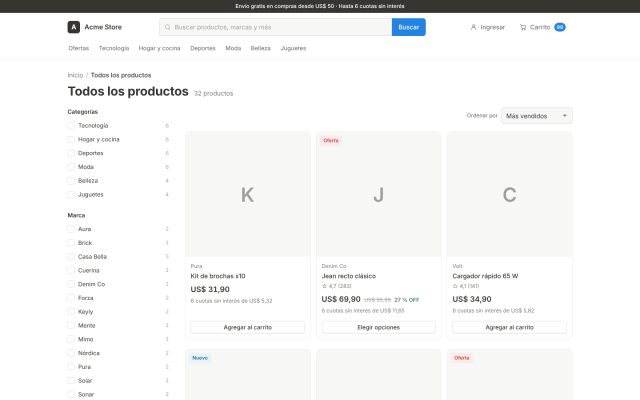The height and width of the screenshot is (400, 640).
Task: Enable the Brick brand filter
Action: (71, 243)
